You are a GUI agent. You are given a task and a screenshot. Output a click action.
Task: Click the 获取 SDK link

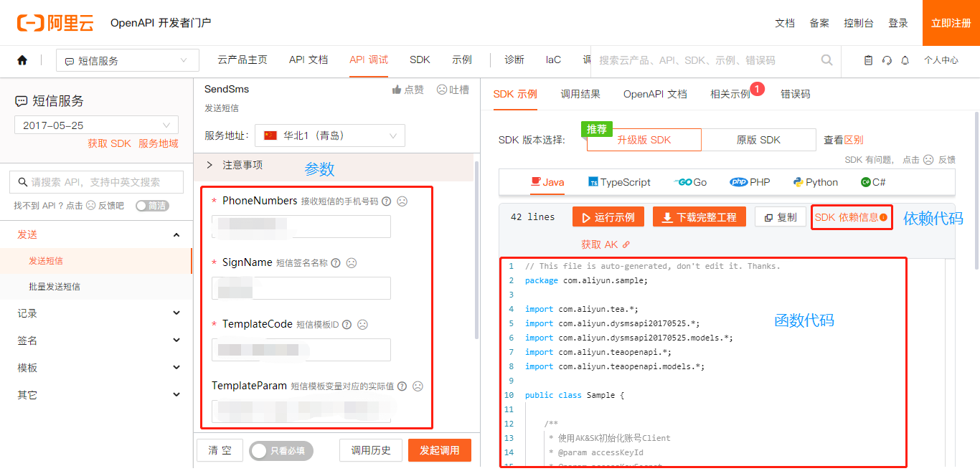(110, 143)
